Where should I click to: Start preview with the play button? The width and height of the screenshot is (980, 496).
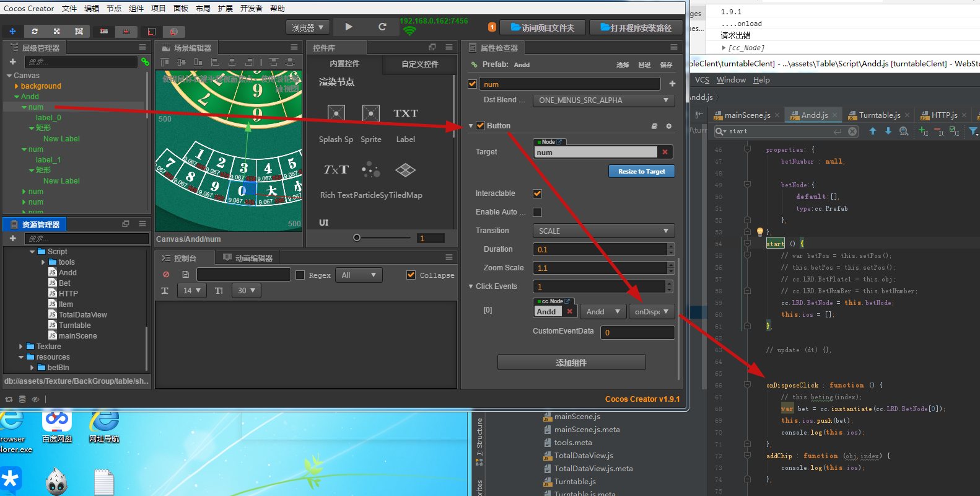coord(349,27)
